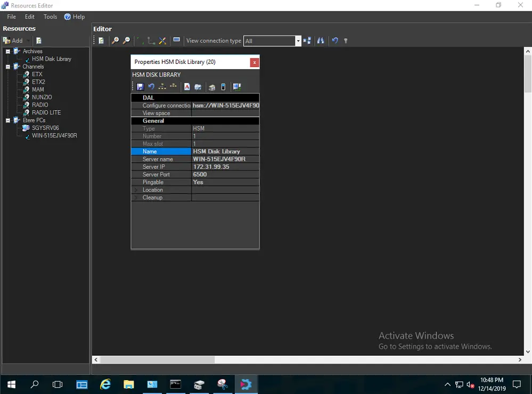Select RADIO LITE channel in the tree
532x394 pixels.
(x=46, y=113)
